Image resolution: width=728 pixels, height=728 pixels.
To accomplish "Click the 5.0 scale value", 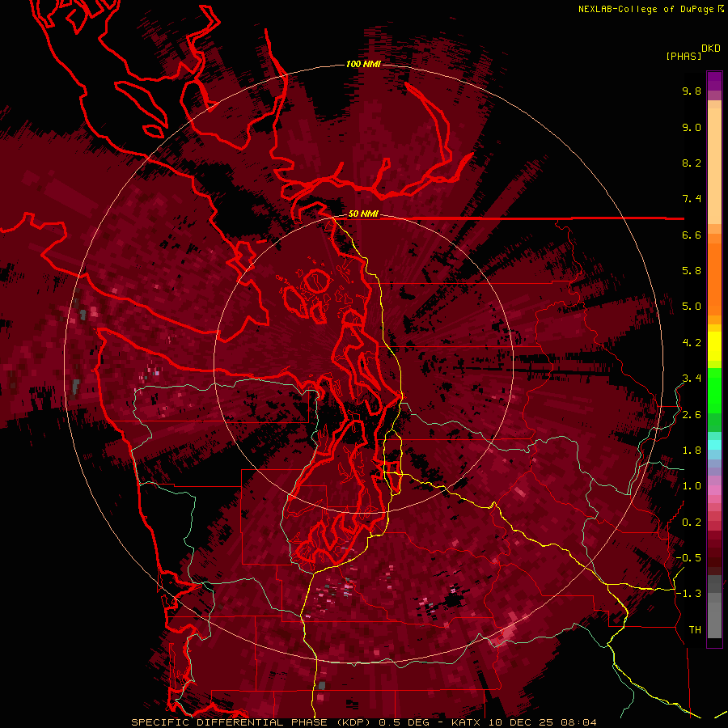I will click(692, 307).
